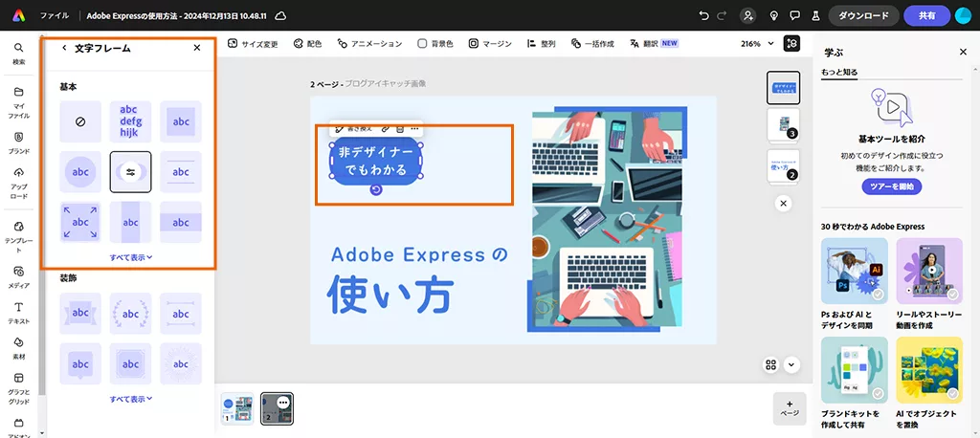Add a new page with + ページ
This screenshot has height=438, width=980.
pos(790,408)
